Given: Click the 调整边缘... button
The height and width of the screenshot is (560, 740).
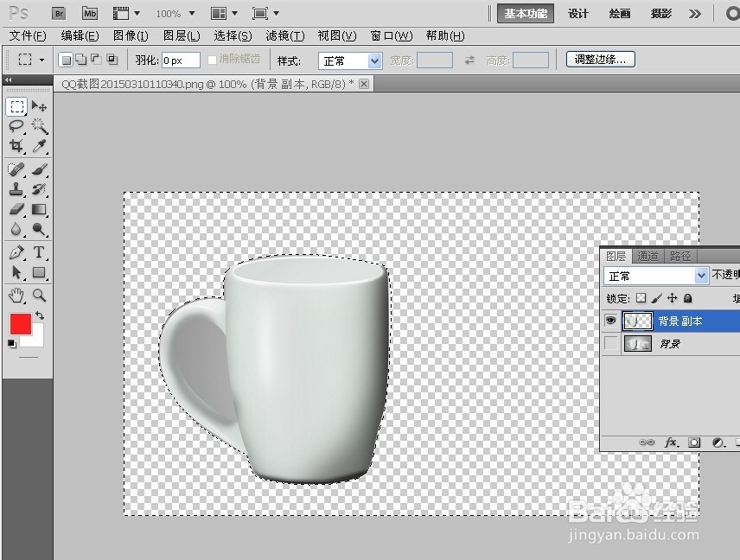Looking at the screenshot, I should click(600, 60).
